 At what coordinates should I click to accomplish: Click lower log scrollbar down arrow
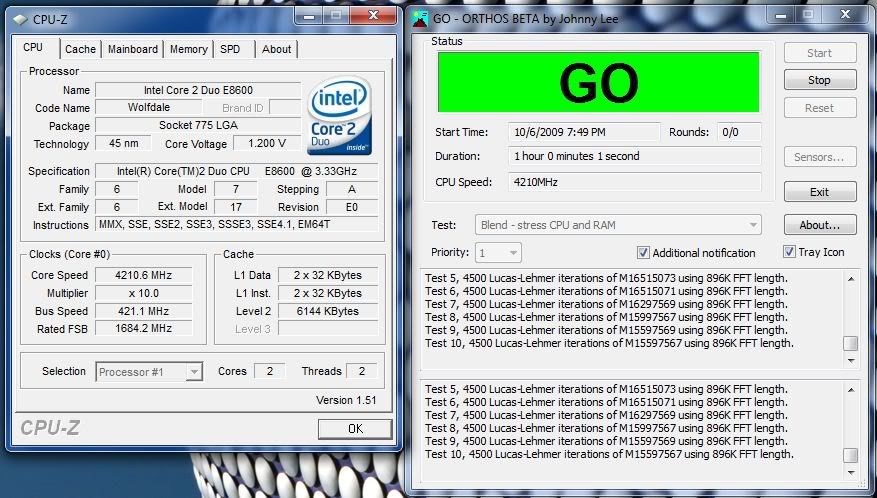(x=851, y=473)
